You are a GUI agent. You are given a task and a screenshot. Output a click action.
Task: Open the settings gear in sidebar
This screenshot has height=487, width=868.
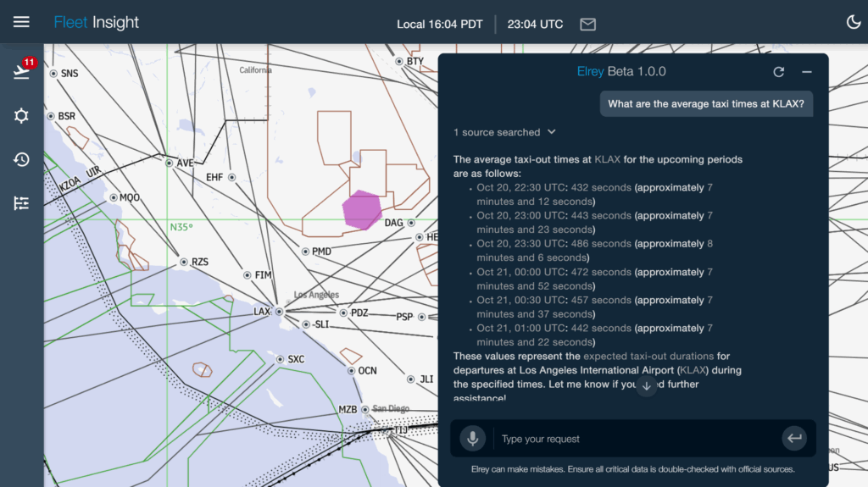pos(22,116)
